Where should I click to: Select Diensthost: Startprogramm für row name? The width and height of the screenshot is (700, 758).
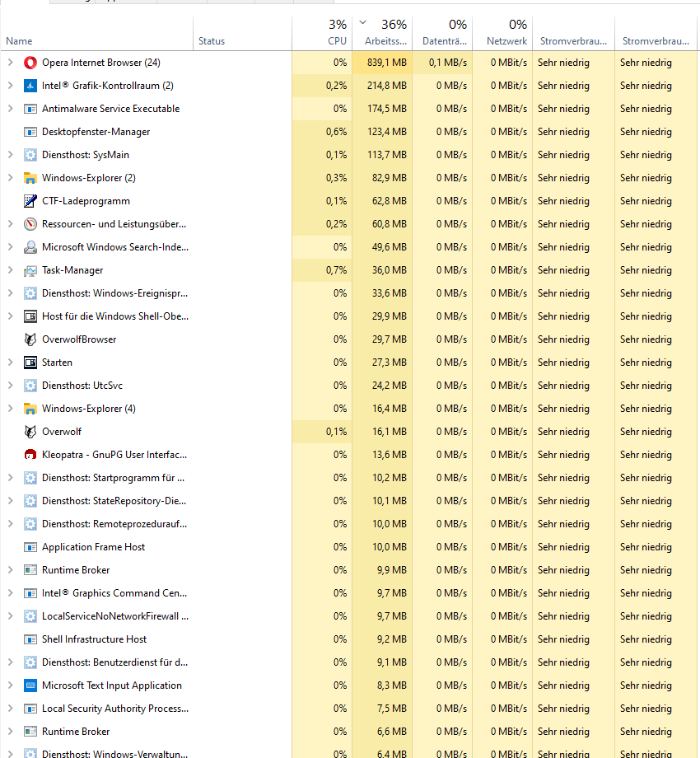[x=113, y=478]
